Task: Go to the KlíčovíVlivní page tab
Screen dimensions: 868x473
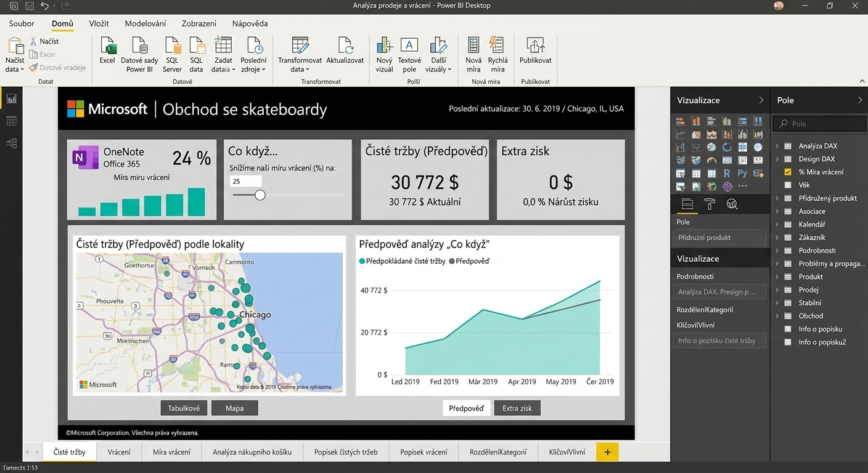Action: click(567, 452)
